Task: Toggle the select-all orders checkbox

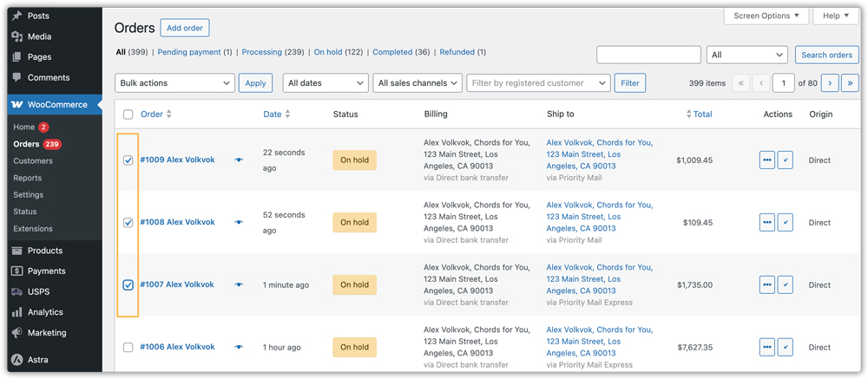Action: [x=128, y=114]
